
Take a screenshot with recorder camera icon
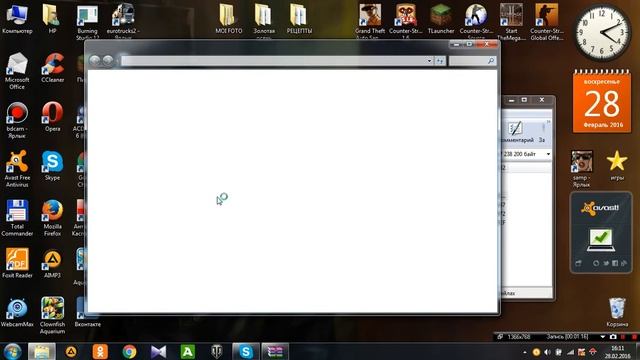(x=613, y=337)
